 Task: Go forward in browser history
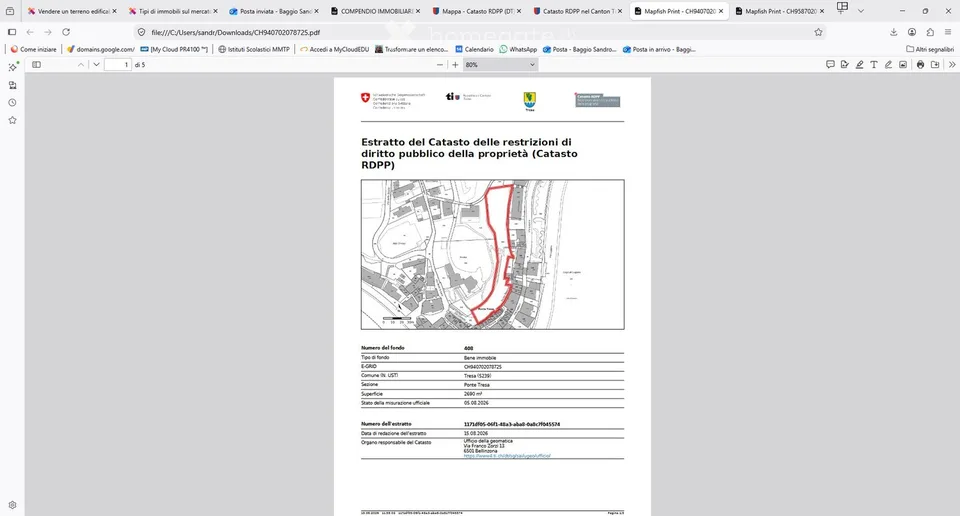coord(48,32)
